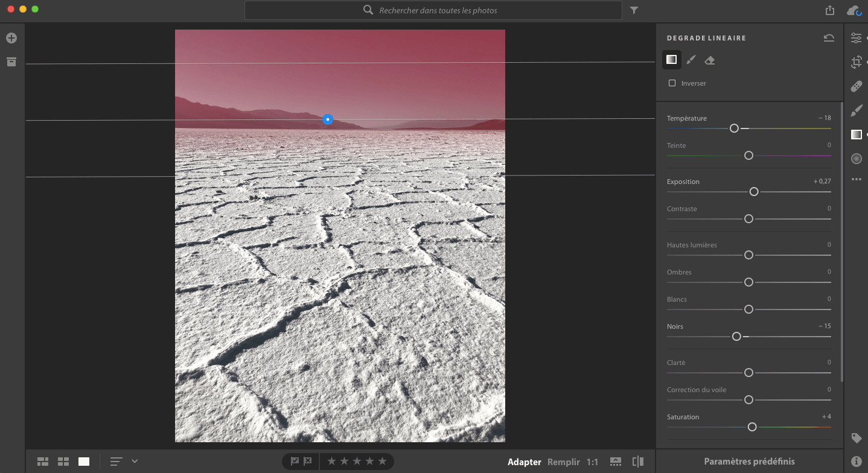Show the photo info panel
The height and width of the screenshot is (473, 868).
point(856,462)
